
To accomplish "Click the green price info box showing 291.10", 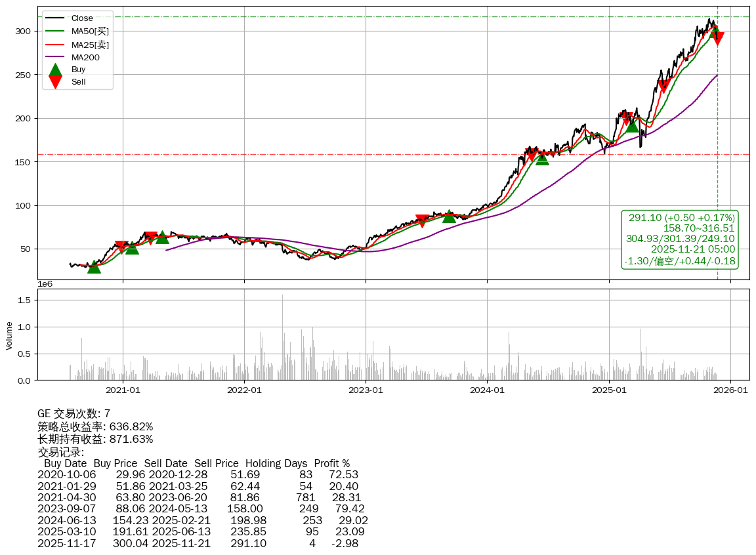I will (680, 239).
